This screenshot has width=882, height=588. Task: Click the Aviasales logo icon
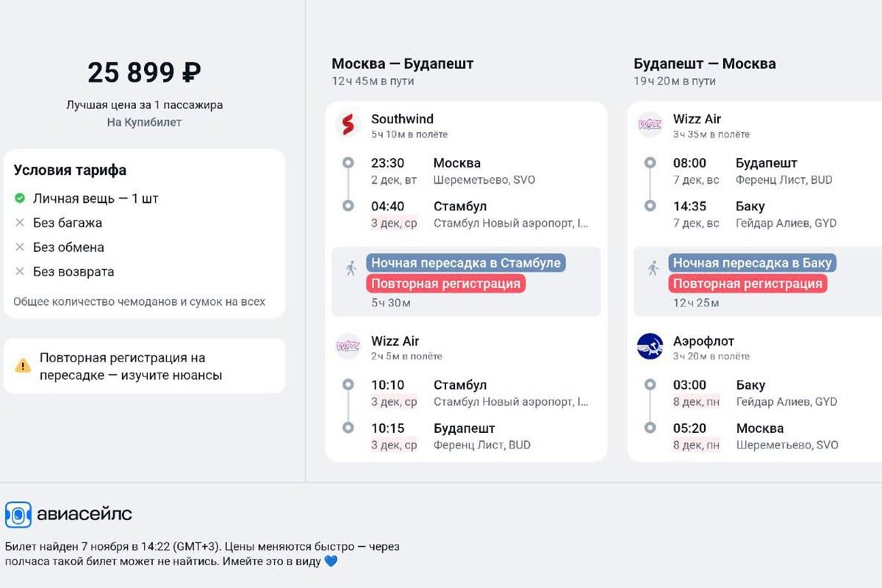(x=18, y=514)
